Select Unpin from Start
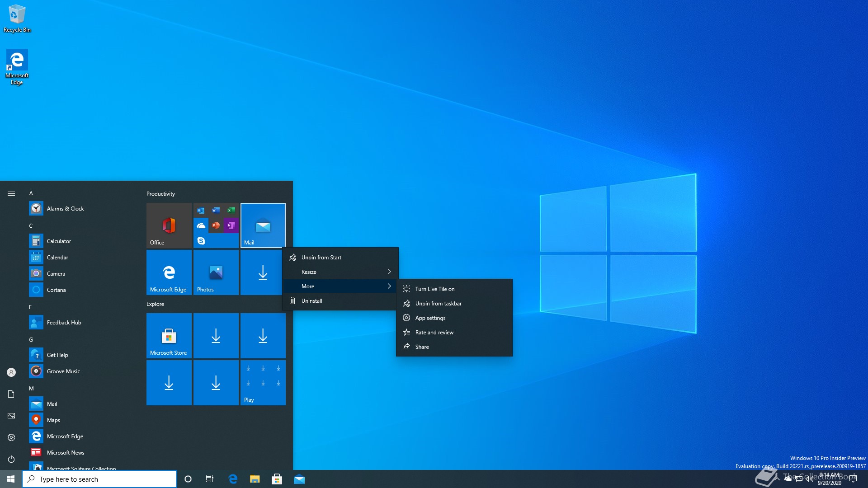The width and height of the screenshot is (868, 488). pyautogui.click(x=340, y=258)
